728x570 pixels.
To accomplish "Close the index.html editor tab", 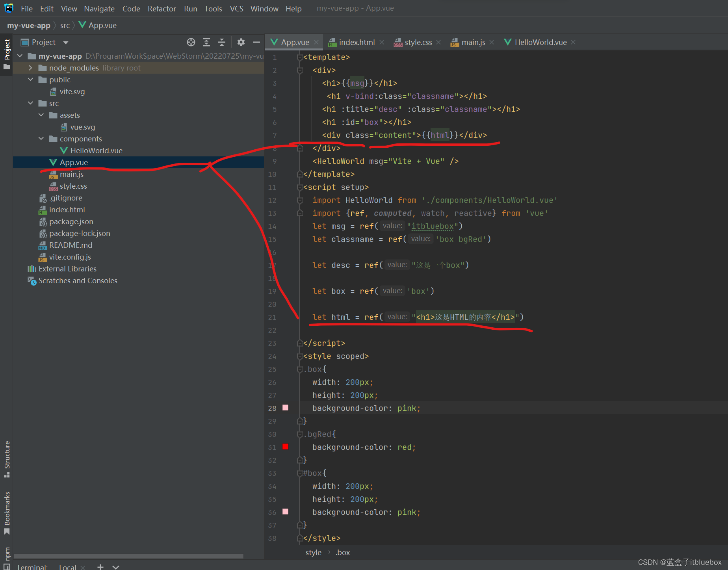I will point(381,42).
